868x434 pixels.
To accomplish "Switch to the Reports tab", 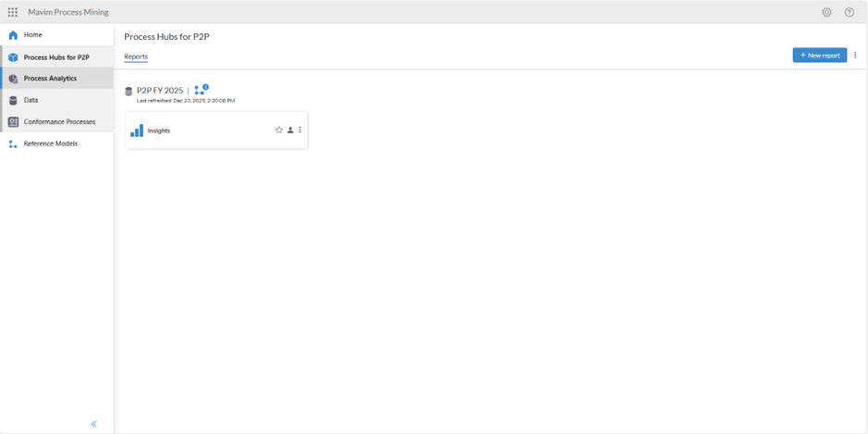I will (136, 57).
